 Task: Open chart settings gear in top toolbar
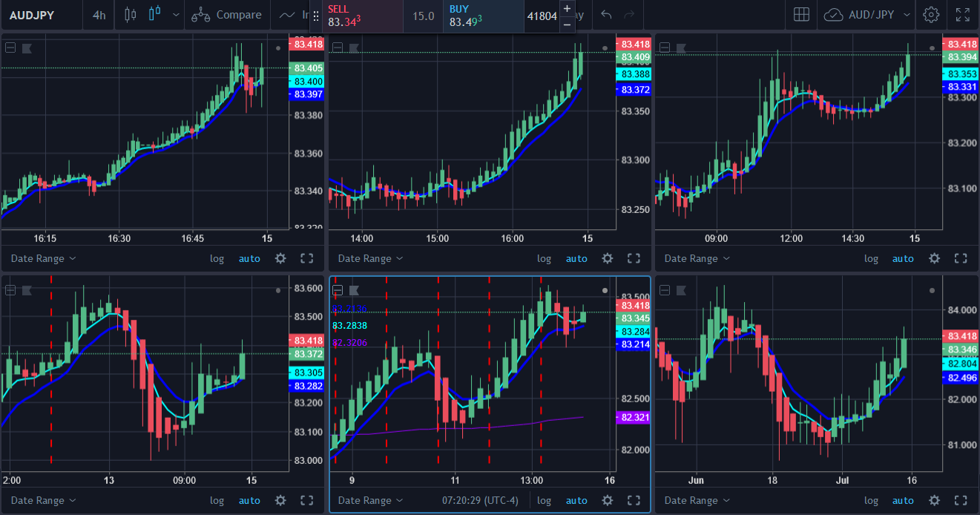[x=931, y=15]
